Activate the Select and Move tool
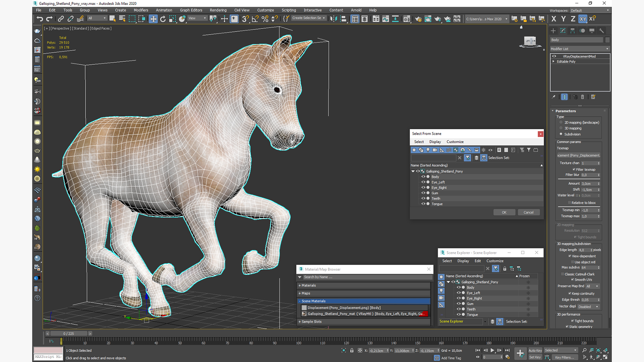This screenshot has width=644, height=362. pyautogui.click(x=153, y=19)
